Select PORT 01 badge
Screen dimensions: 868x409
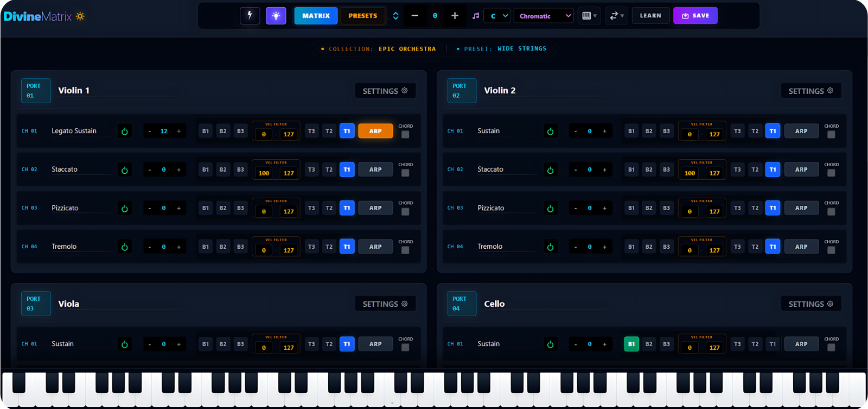tap(36, 91)
